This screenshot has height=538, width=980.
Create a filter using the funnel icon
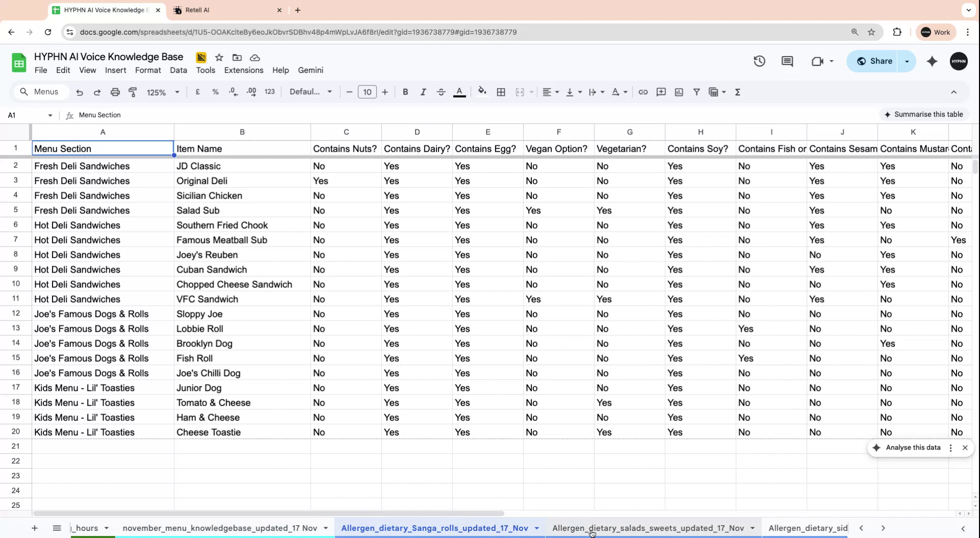697,92
